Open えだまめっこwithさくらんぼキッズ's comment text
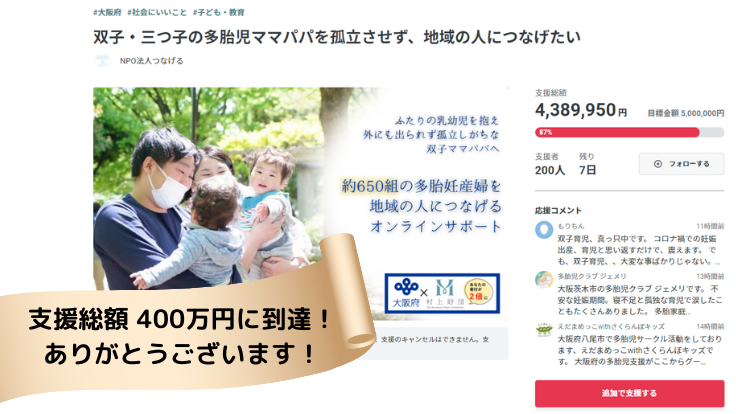Image resolution: width=736 pixels, height=414 pixels. [x=639, y=350]
